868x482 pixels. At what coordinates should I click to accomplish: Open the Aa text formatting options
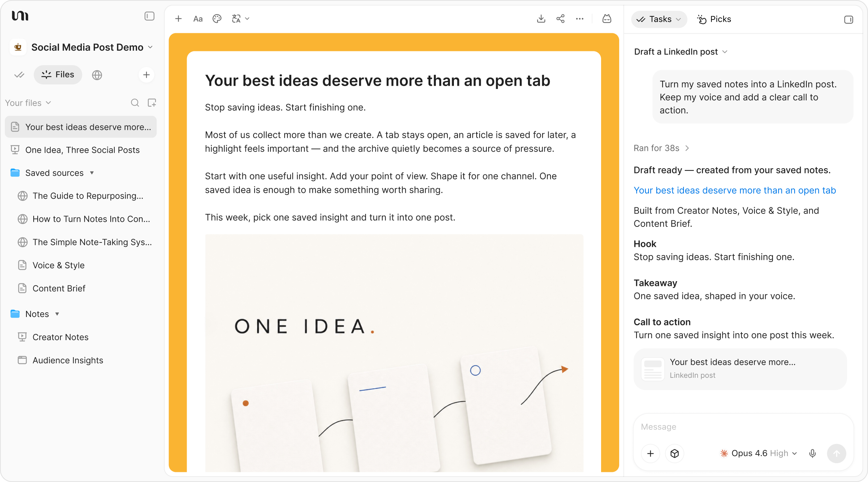(198, 19)
